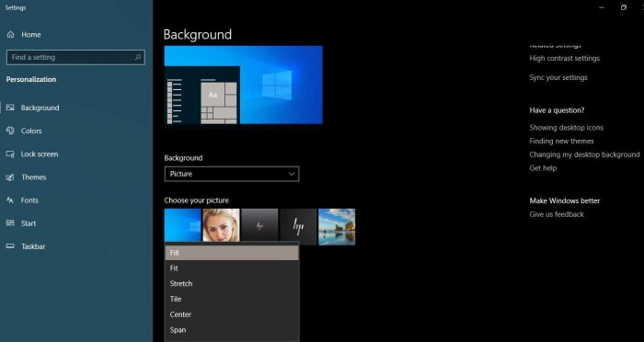Open Finding new themes help link

click(x=561, y=142)
